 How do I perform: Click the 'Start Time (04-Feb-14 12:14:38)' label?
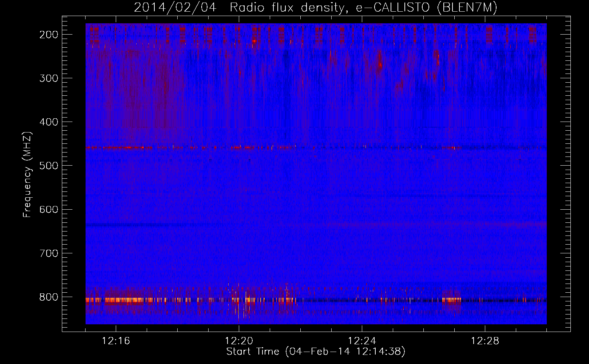pyautogui.click(x=316, y=352)
